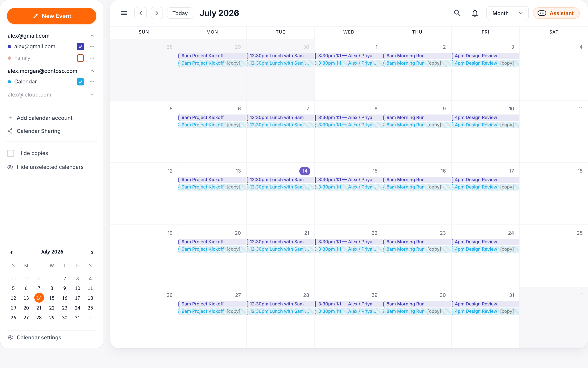Select July 9 in mini calendar
Viewport: 588px width, 368px height.
pyautogui.click(x=65, y=288)
